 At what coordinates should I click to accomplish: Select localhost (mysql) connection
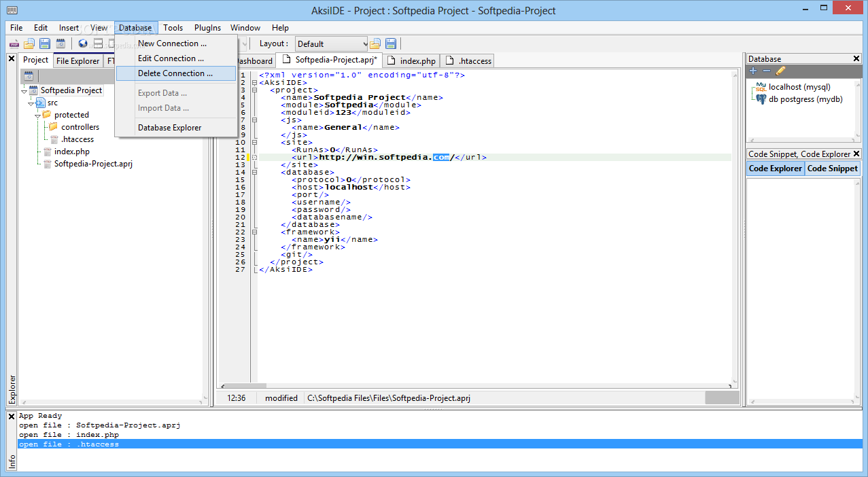(x=799, y=87)
